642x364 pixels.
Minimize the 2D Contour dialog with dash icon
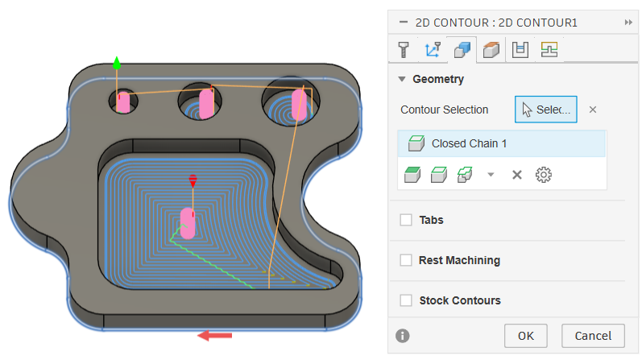coord(404,22)
